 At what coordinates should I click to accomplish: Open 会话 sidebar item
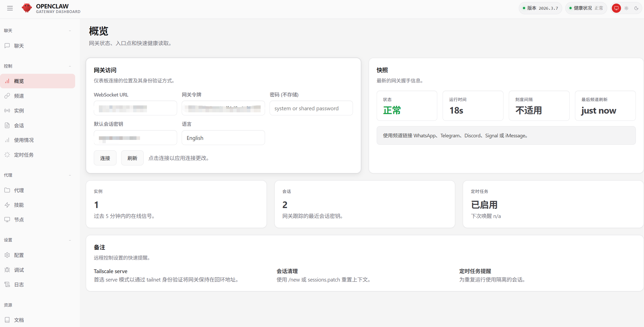coord(38,125)
